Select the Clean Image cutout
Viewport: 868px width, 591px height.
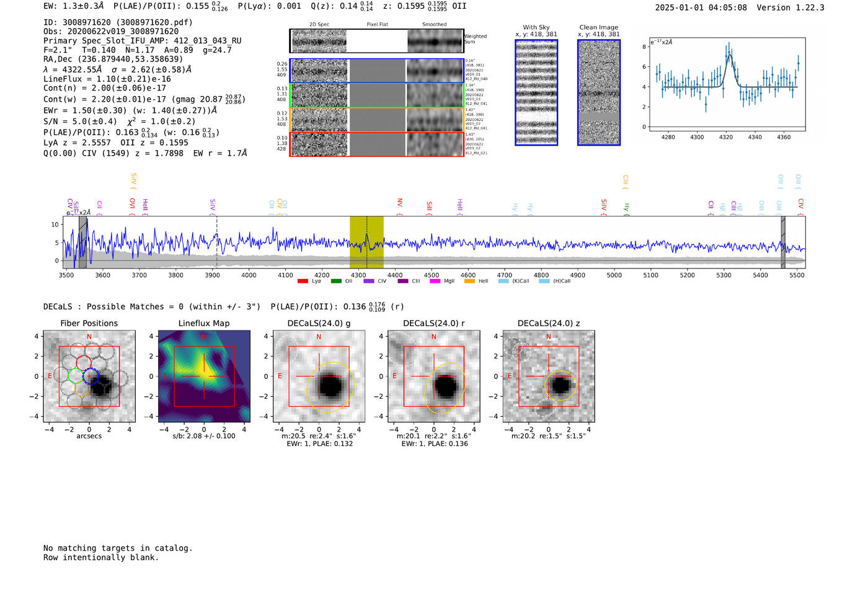[599, 92]
